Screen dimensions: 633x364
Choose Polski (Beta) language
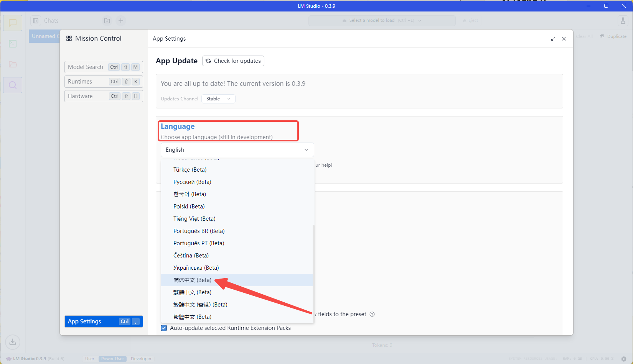[x=237, y=207]
